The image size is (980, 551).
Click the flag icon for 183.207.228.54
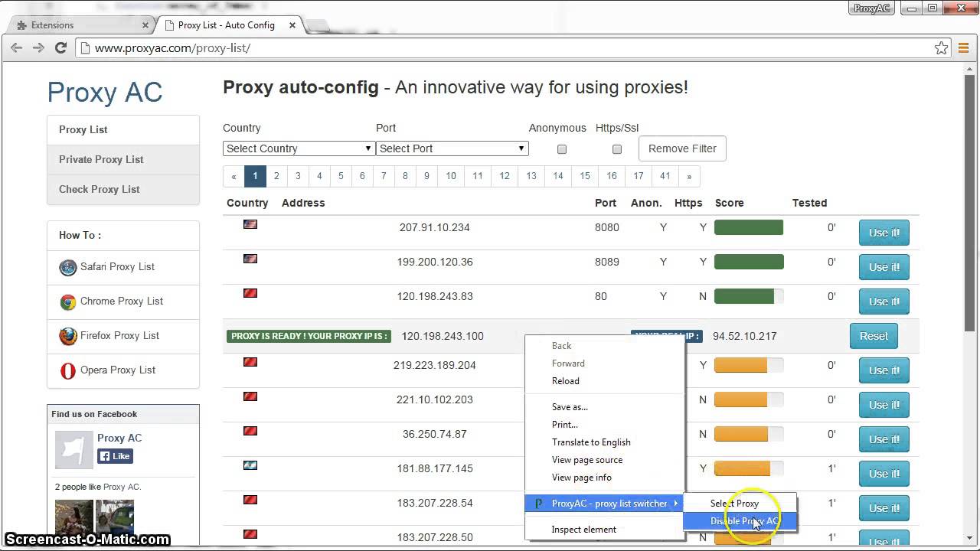[250, 500]
